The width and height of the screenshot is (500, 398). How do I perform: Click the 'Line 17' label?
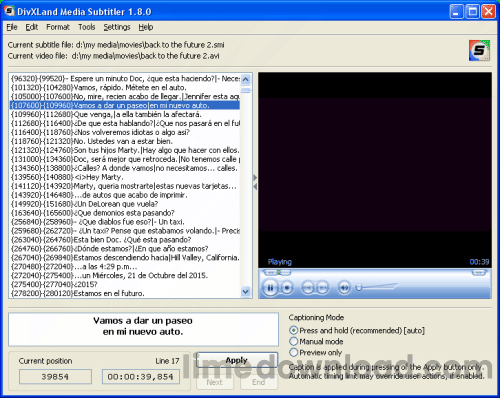tap(167, 361)
